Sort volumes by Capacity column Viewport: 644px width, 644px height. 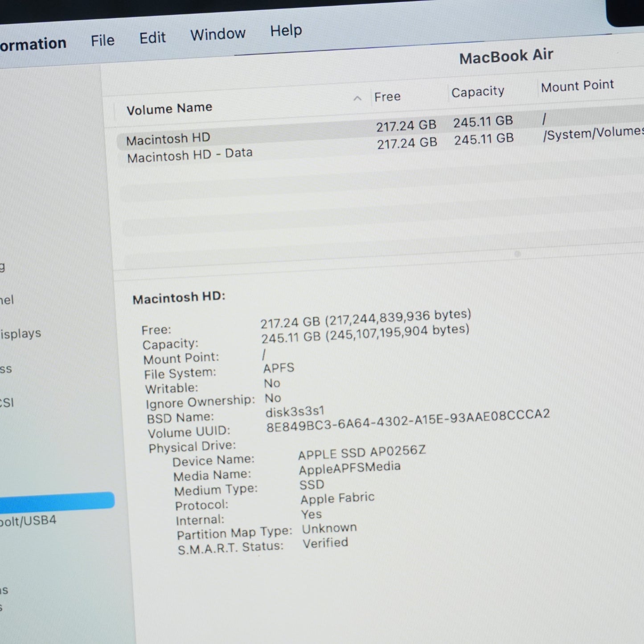[478, 92]
